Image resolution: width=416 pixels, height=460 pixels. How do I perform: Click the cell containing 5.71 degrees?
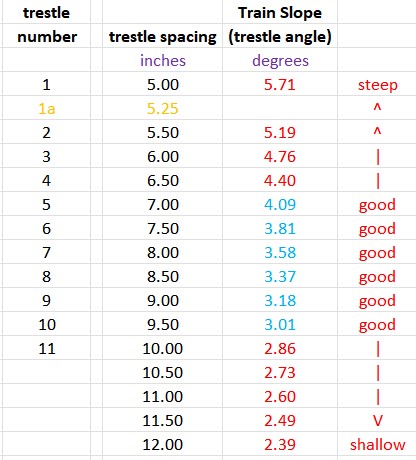(280, 84)
